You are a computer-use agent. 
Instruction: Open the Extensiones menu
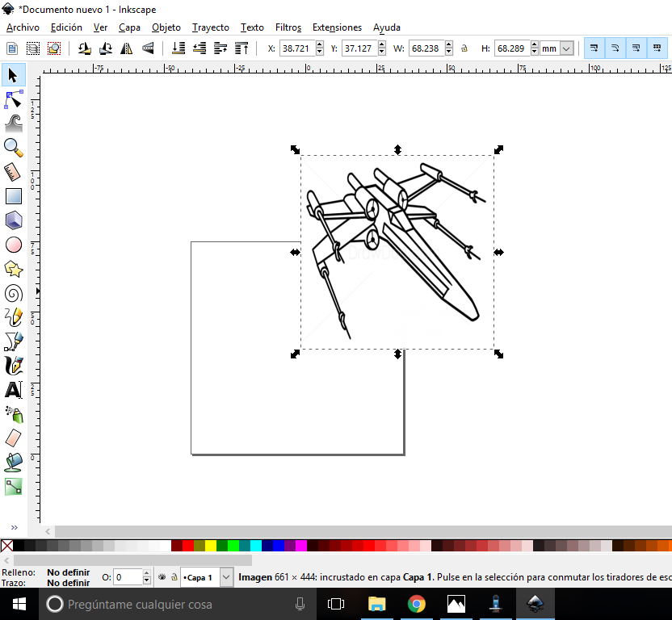pos(337,27)
